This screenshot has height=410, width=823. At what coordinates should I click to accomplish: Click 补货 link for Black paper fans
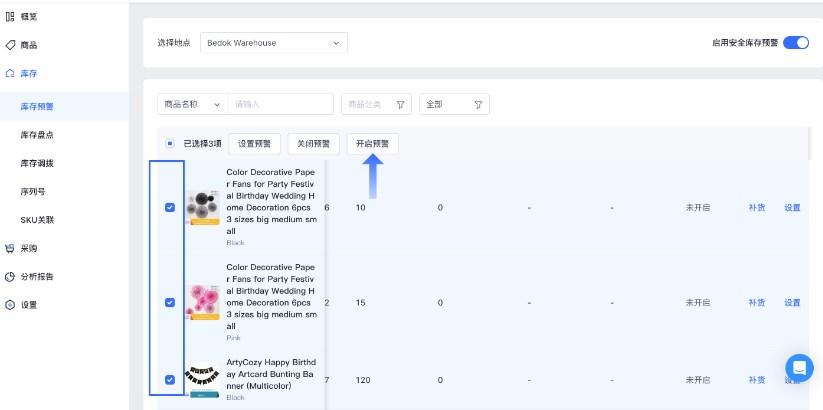[757, 208]
